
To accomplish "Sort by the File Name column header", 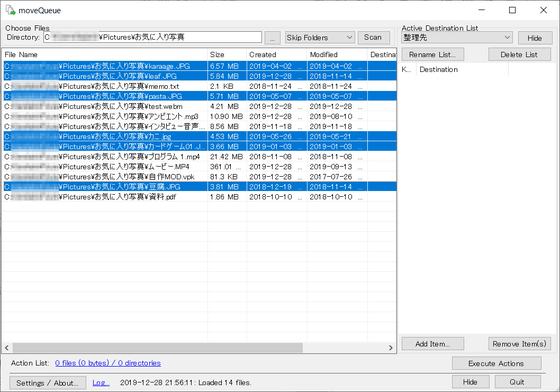I will 105,55.
